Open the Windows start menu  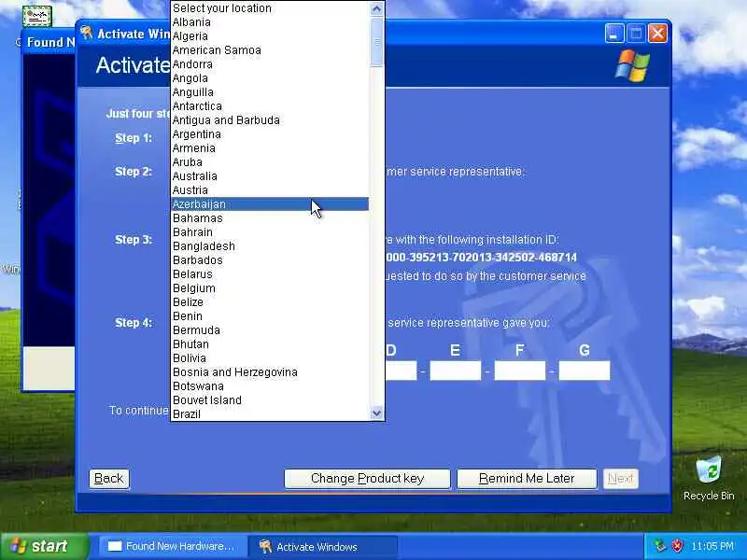coord(45,546)
